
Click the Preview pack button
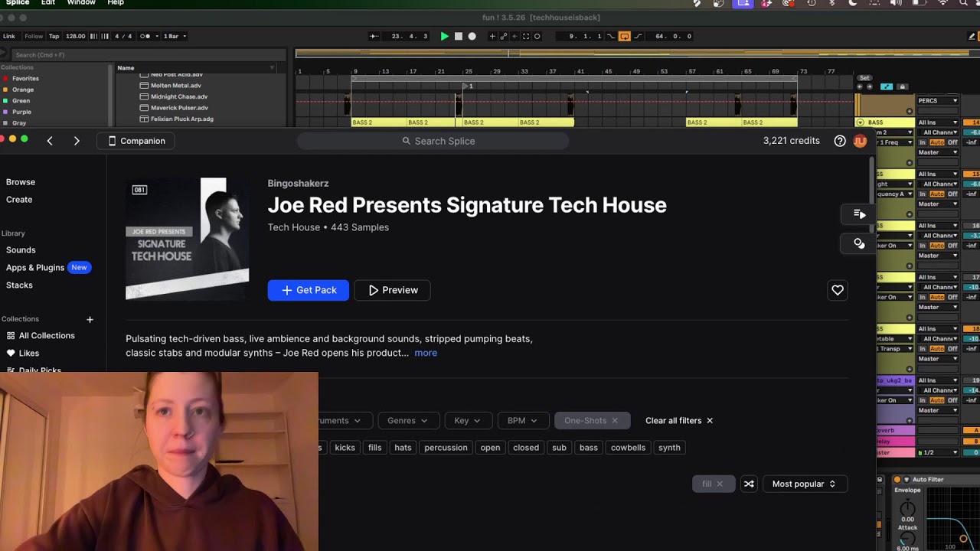pos(393,290)
